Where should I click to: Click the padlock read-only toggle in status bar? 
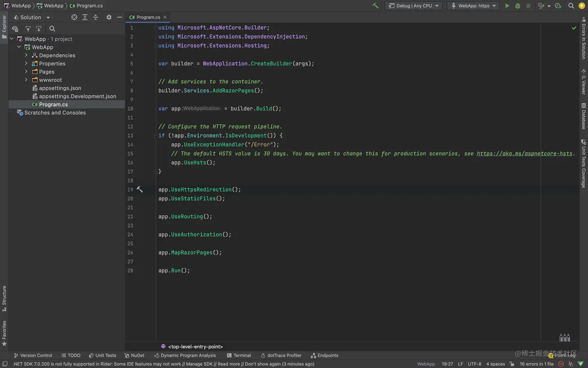(x=512, y=364)
